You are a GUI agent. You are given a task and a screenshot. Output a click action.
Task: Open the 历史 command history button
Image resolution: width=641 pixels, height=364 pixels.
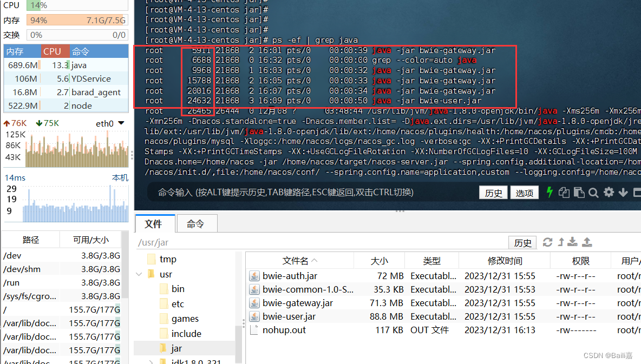[493, 192]
